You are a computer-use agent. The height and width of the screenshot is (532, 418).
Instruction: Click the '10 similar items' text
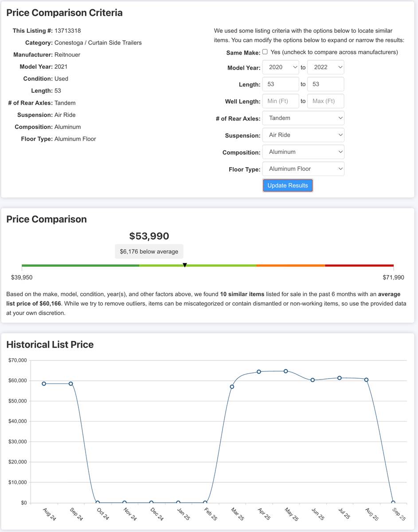242,294
